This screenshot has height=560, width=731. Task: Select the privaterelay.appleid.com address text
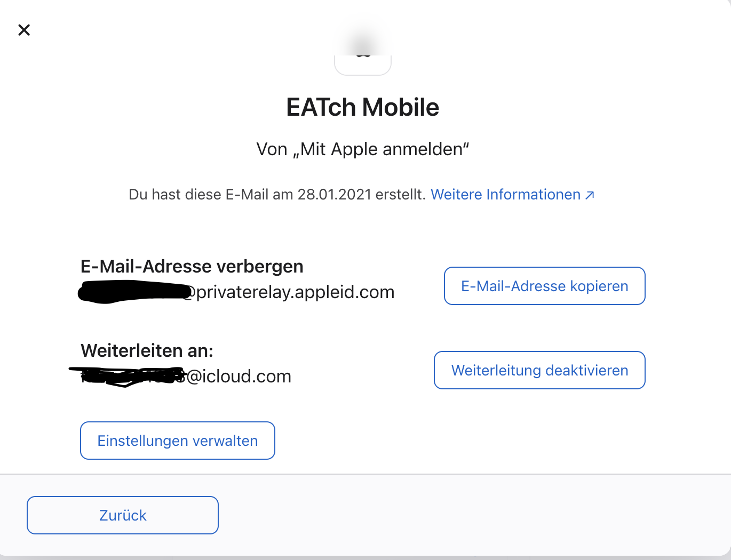pyautogui.click(x=236, y=292)
